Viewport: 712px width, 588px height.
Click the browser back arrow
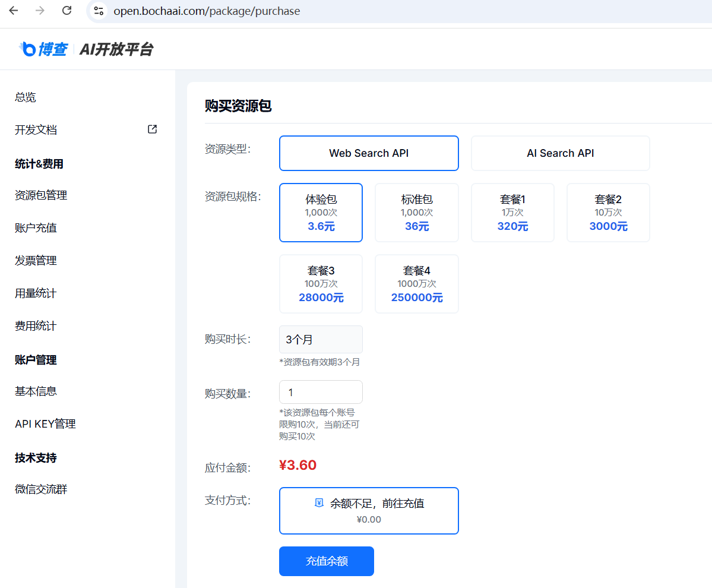pos(14,11)
